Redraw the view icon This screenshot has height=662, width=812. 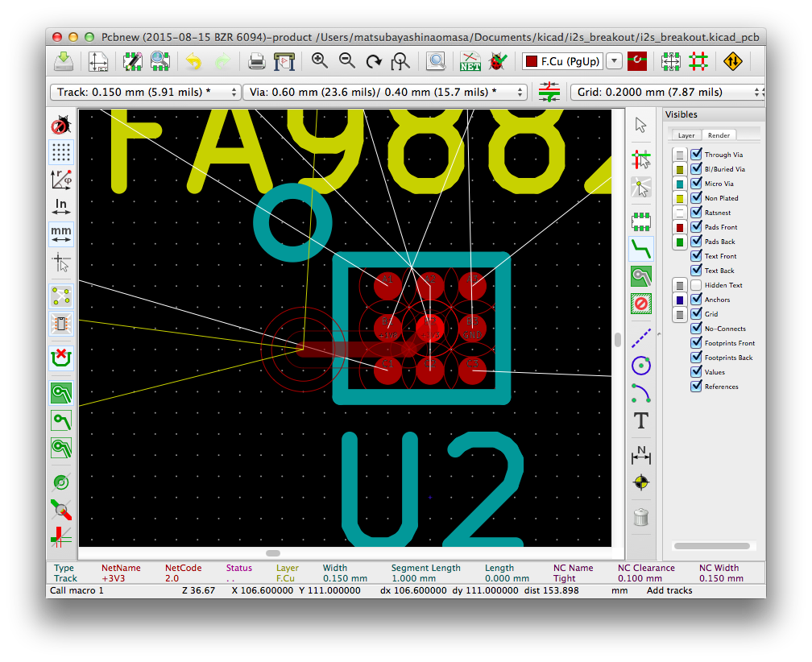pyautogui.click(x=374, y=61)
